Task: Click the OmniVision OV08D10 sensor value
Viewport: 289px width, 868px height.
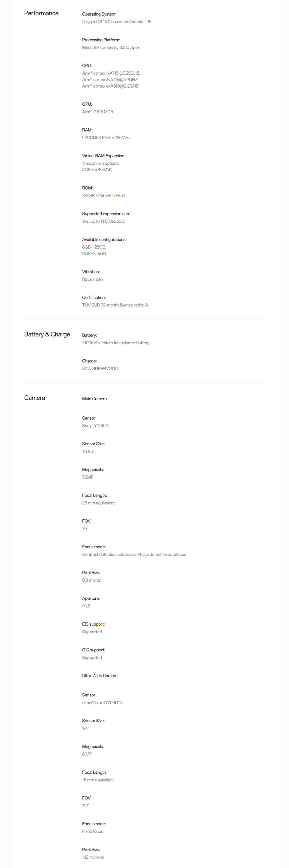Action: pos(102,703)
